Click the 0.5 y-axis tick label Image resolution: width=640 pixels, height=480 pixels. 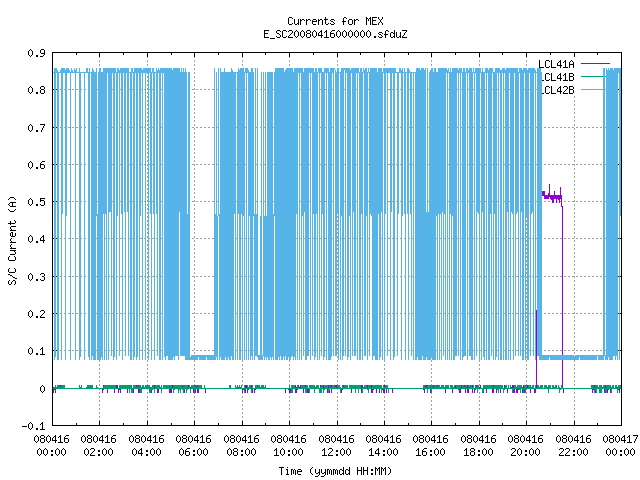[x=37, y=202]
